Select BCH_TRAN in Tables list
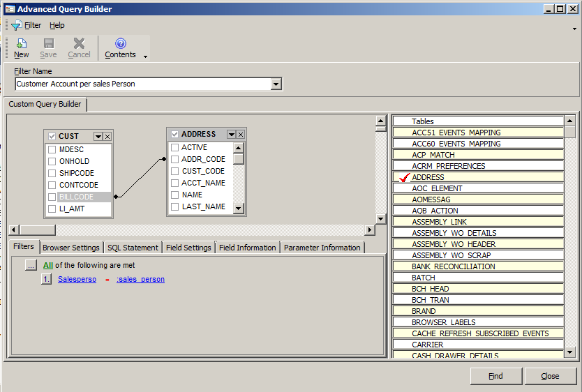 478,300
